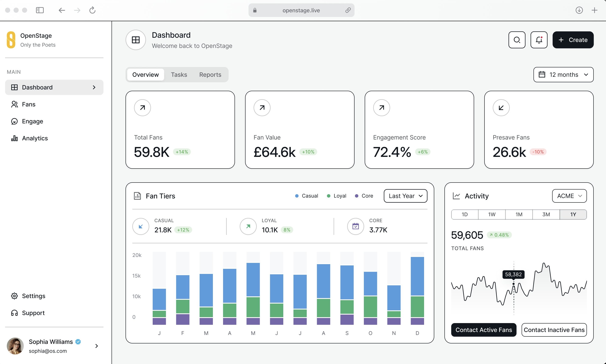The height and width of the screenshot is (364, 606).
Task: Open the search magnifier button
Action: 517,40
